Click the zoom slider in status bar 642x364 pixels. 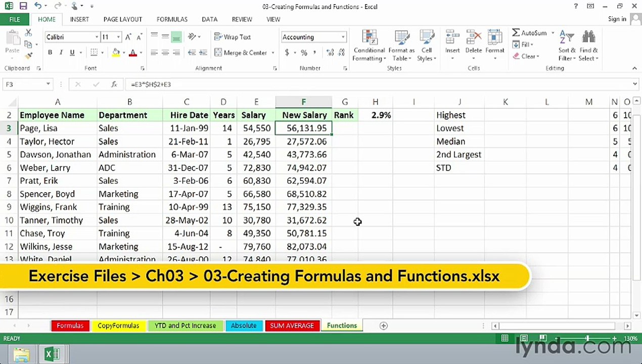(587, 338)
